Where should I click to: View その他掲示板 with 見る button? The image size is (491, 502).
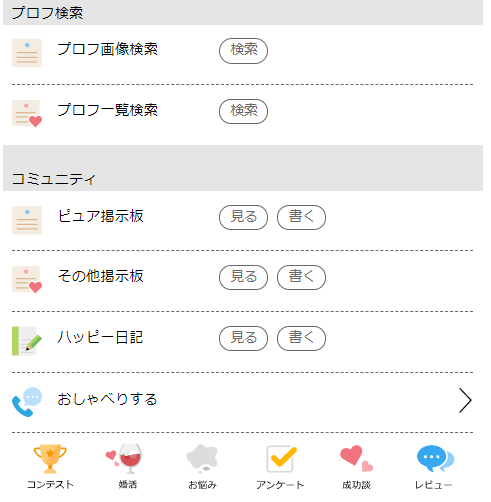coord(243,277)
